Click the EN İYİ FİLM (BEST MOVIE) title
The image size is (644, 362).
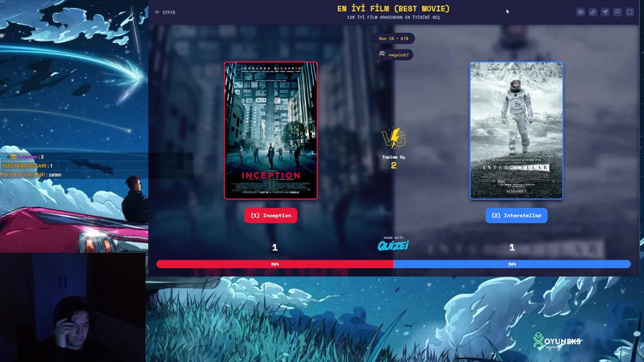pos(393,9)
